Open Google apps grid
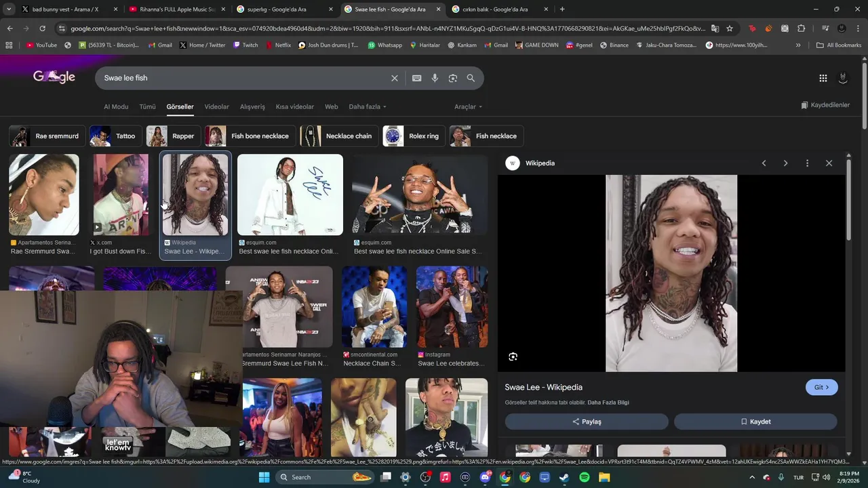 [x=823, y=78]
